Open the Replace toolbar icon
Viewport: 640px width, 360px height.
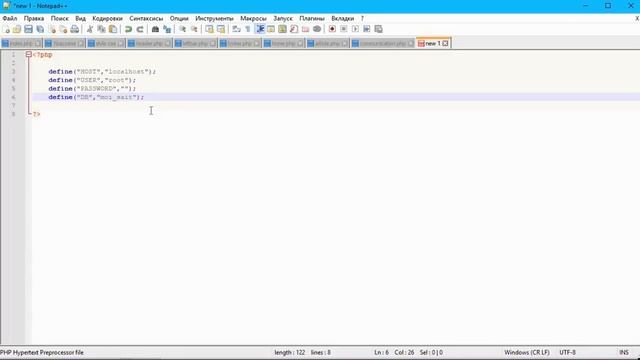tap(167, 29)
